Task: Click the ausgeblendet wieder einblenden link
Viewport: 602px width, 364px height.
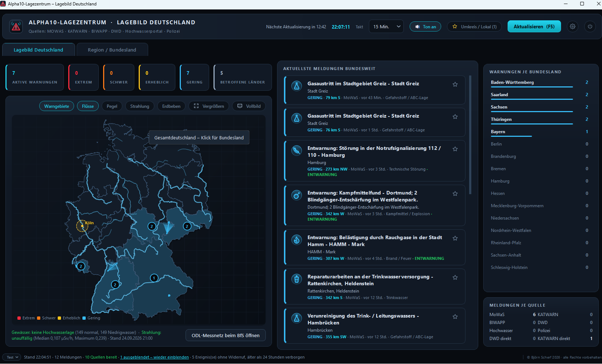Action: tap(155, 357)
